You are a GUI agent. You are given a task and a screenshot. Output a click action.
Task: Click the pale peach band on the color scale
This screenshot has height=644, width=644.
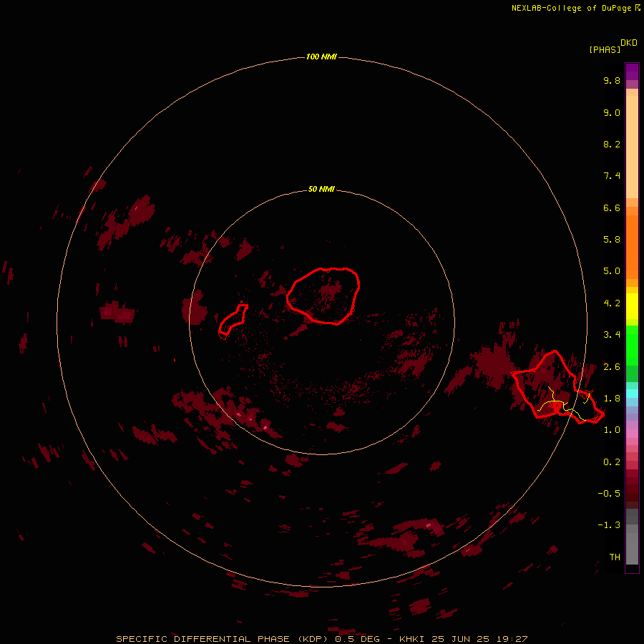[x=632, y=147]
